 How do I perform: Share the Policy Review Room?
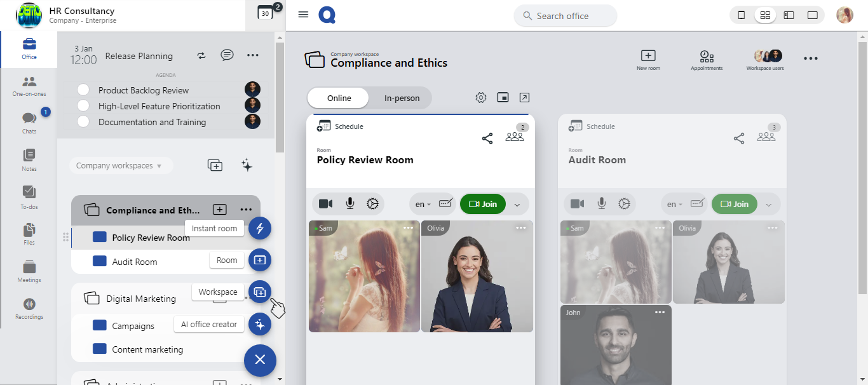487,138
